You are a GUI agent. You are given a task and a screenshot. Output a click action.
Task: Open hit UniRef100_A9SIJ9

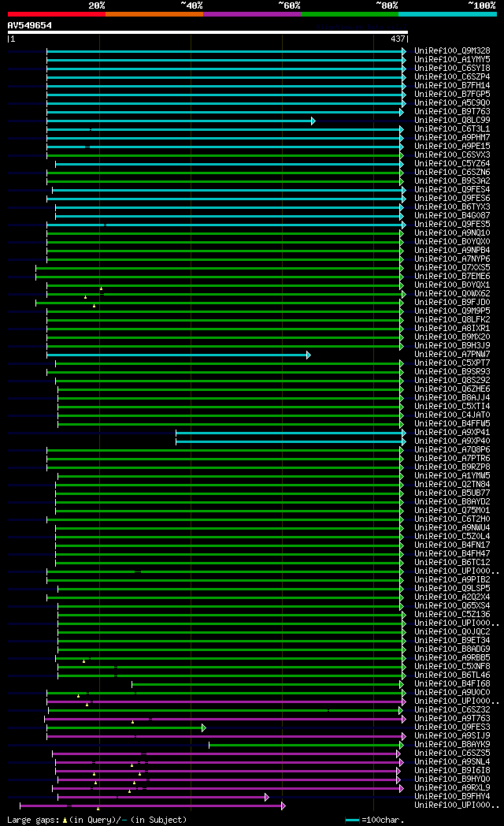(x=452, y=736)
